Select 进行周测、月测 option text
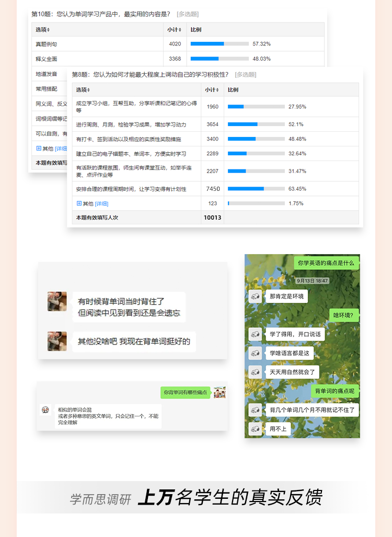Screen dimensions: 392x537 tap(131, 124)
